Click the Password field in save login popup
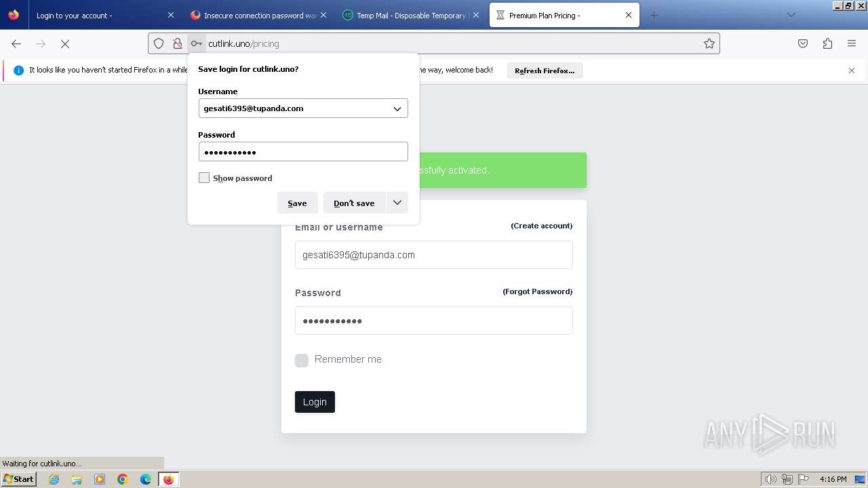Image resolution: width=868 pixels, height=488 pixels. pyautogui.click(x=303, y=152)
